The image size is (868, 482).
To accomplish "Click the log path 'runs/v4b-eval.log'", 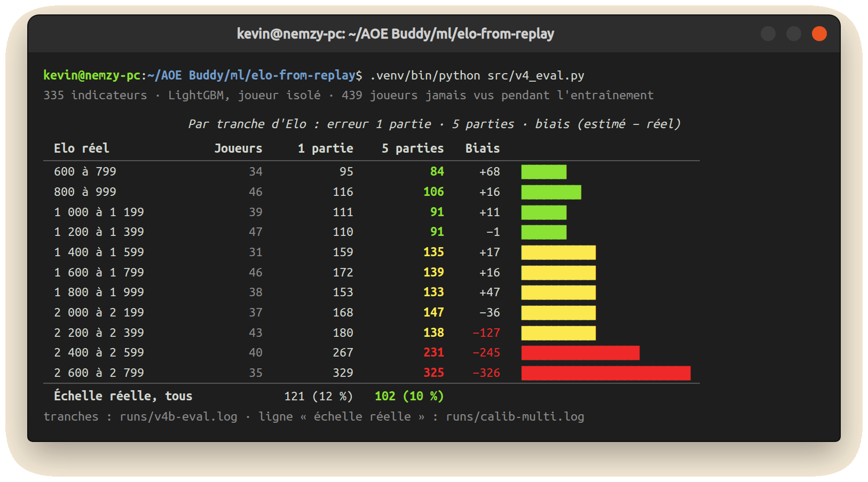I will pyautogui.click(x=178, y=416).
